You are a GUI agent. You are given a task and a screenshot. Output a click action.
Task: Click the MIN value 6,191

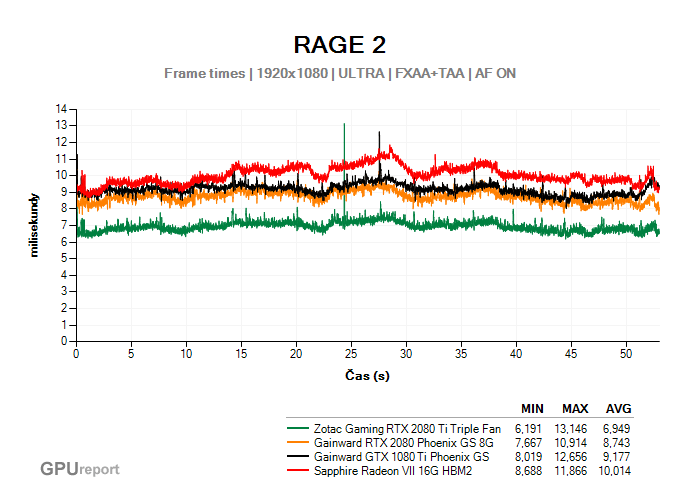(528, 429)
